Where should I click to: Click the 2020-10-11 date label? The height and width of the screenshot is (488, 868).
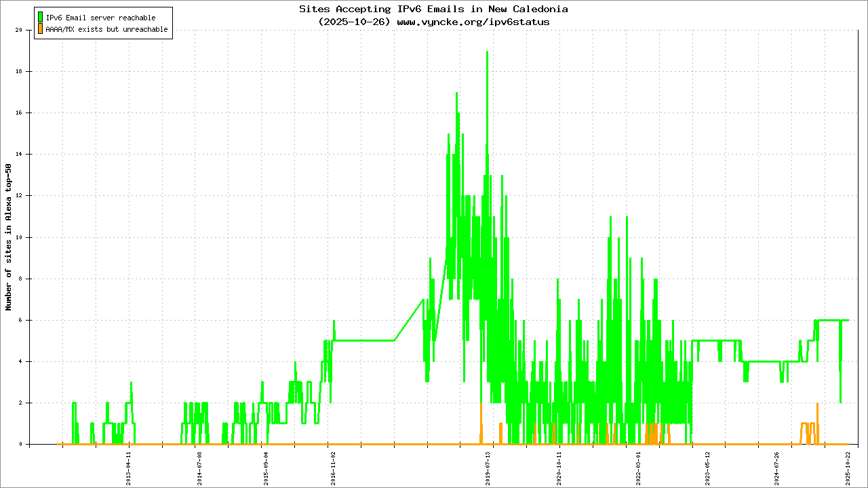(559, 469)
